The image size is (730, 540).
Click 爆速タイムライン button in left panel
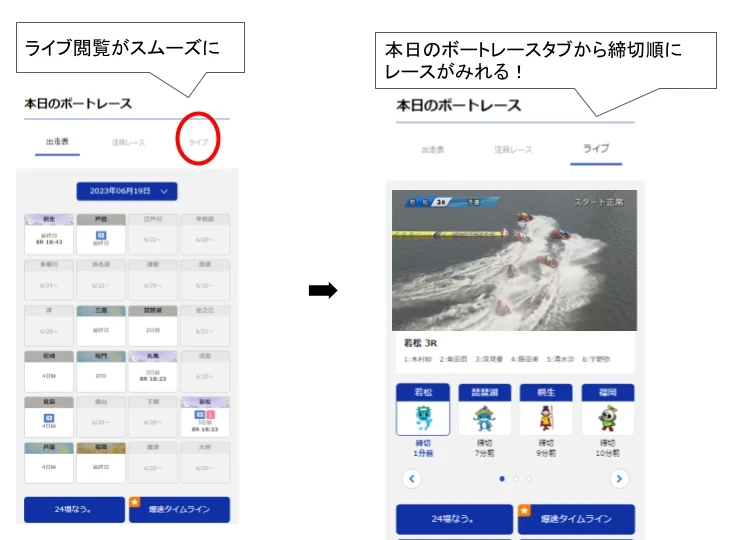coord(179,509)
